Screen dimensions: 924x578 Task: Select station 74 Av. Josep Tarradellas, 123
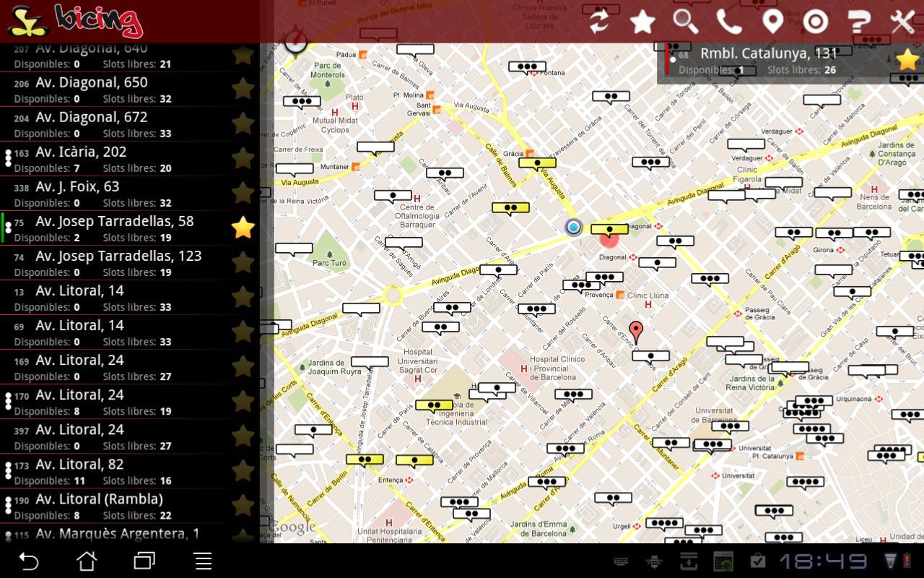[x=130, y=263]
